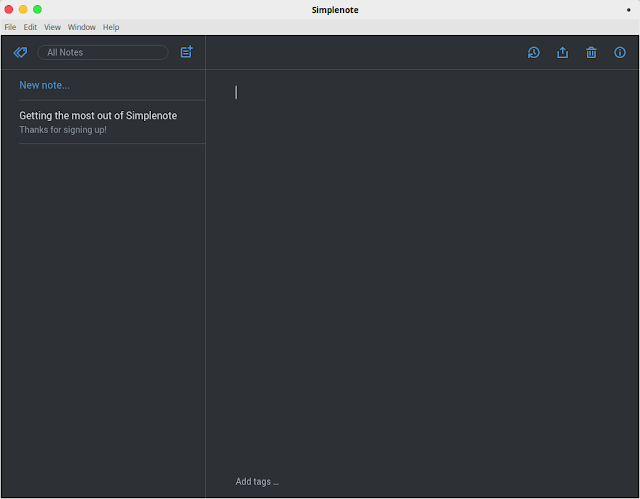The image size is (640, 499).
Task: Open the note history icon
Action: click(533, 53)
